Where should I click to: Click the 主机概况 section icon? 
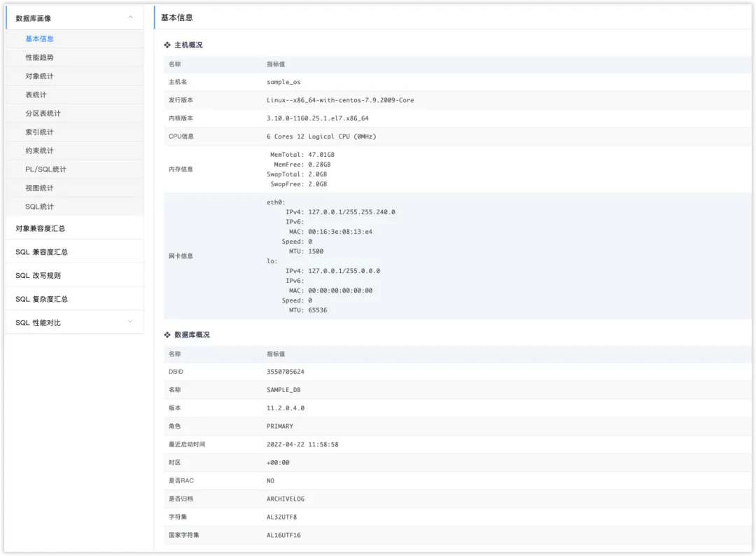pyautogui.click(x=167, y=45)
